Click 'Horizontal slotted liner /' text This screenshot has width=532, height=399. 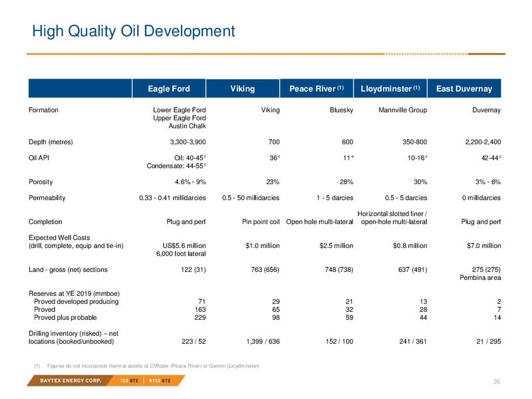pyautogui.click(x=392, y=213)
